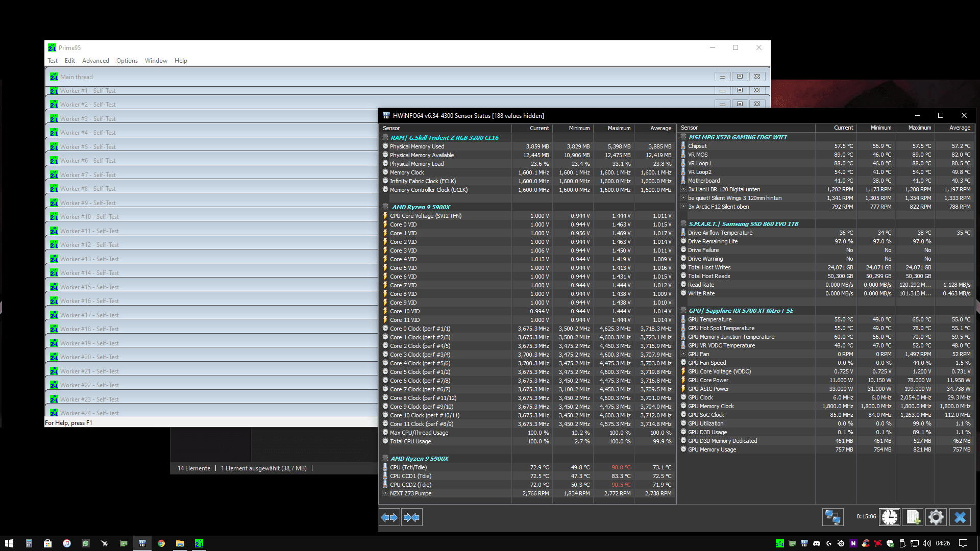
Task: Open Google Chrome from taskbar
Action: pos(161,543)
